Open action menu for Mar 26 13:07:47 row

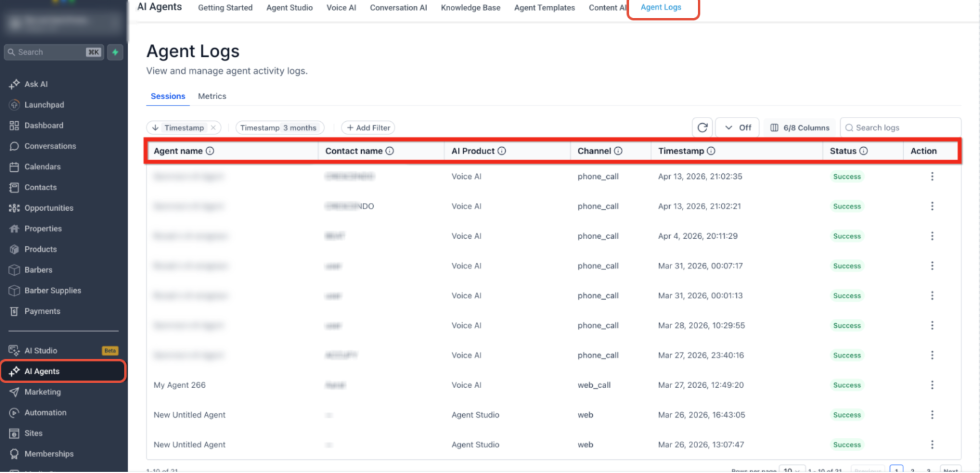[932, 445]
